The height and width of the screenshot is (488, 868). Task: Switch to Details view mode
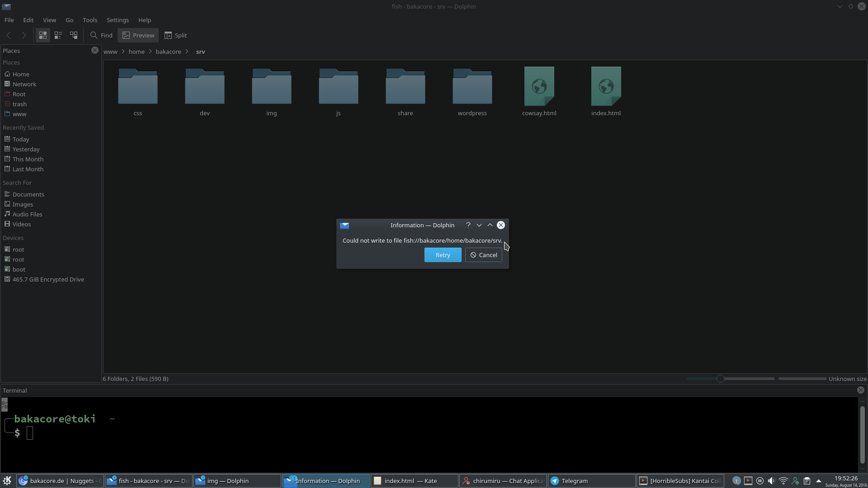coord(74,35)
